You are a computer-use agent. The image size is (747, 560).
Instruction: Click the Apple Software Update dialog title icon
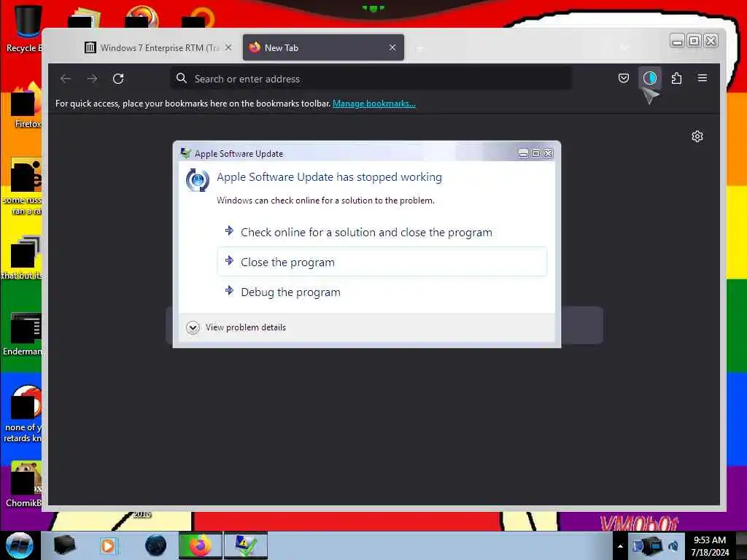185,153
